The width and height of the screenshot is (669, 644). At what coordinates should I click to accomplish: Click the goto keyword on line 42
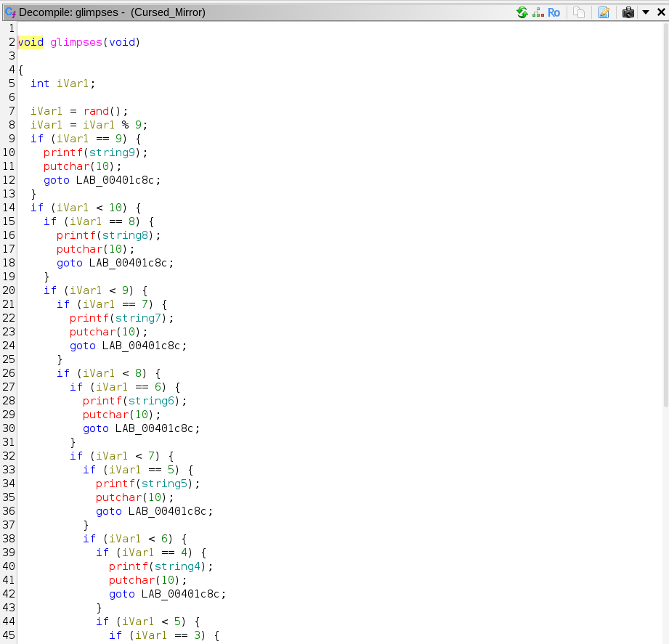click(122, 594)
